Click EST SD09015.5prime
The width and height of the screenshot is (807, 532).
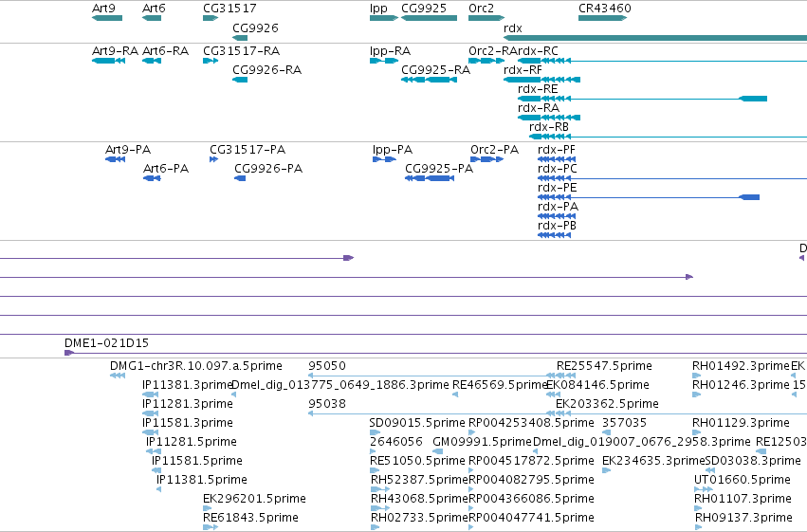417,423
